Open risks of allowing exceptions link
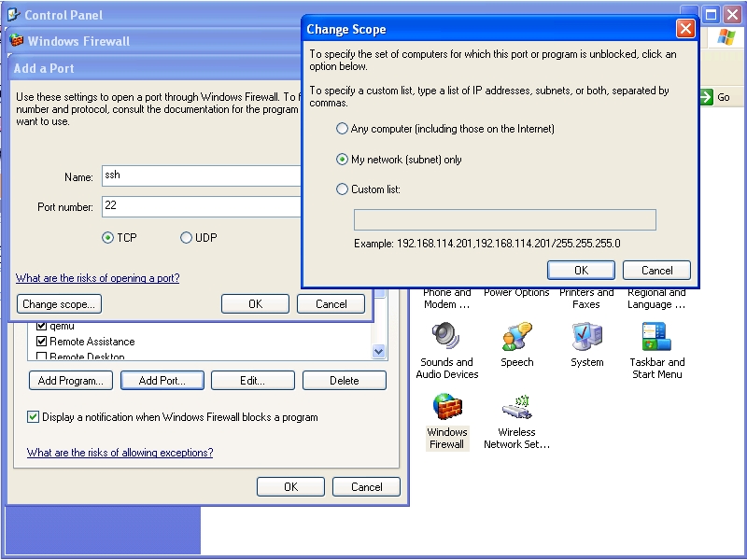The image size is (747, 560). 120,453
